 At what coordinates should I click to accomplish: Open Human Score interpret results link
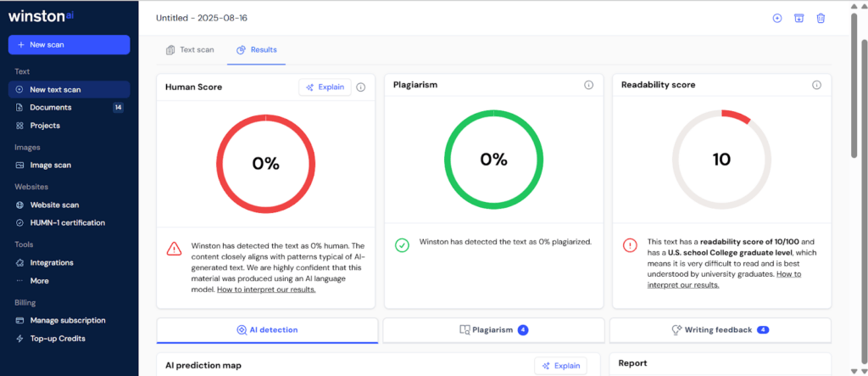[x=266, y=289]
